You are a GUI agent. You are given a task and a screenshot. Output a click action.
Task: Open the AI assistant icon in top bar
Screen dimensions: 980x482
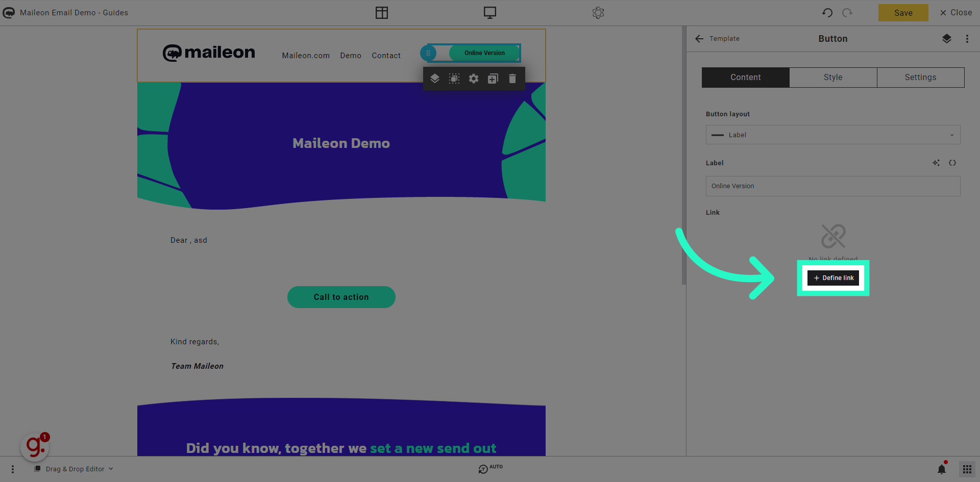598,13
